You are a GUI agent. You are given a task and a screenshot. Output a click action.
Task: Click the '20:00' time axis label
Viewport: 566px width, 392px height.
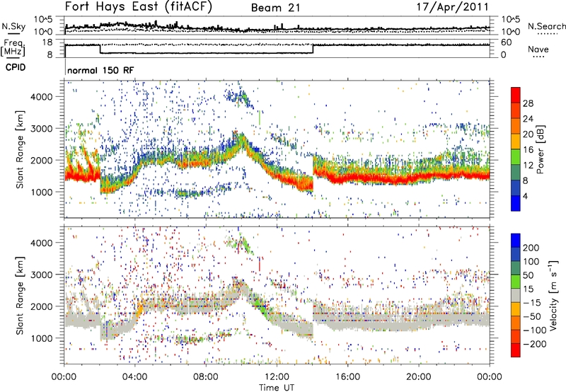pos(418,377)
